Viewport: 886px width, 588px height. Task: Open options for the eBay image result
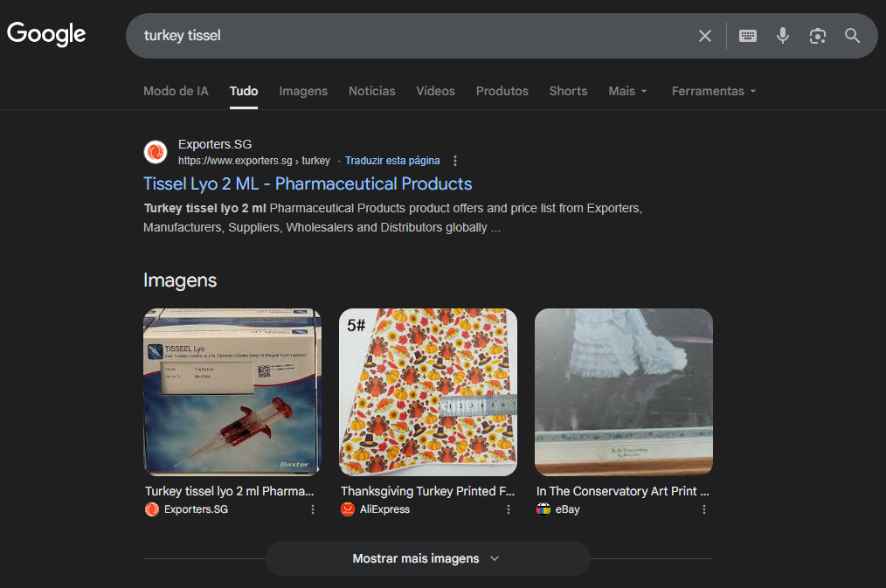tap(704, 509)
